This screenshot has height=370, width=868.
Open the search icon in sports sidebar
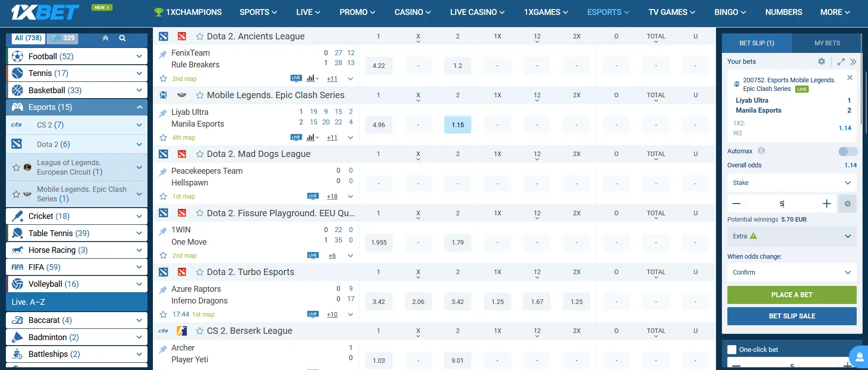[122, 38]
